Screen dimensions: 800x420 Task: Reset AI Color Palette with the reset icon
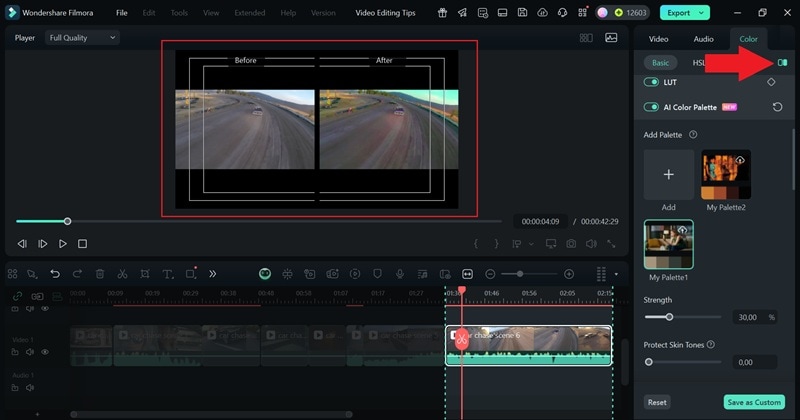tap(777, 107)
